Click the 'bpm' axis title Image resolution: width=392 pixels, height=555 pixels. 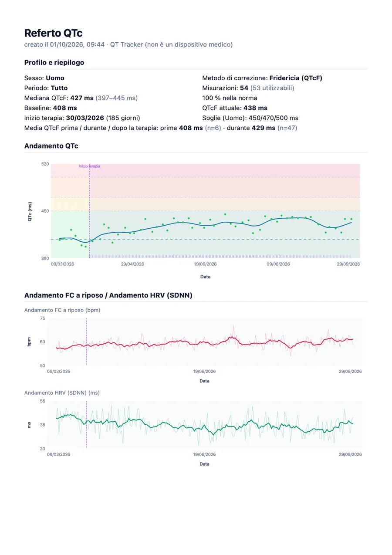pos(29,342)
